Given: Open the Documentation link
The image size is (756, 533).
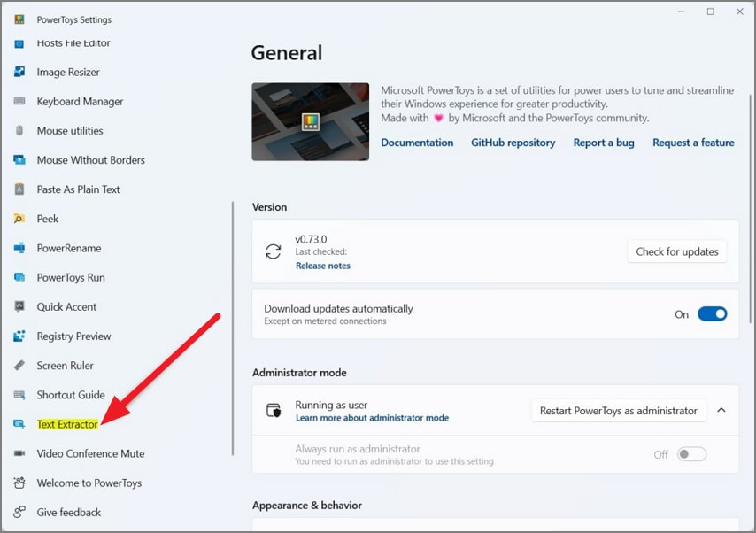Looking at the screenshot, I should pyautogui.click(x=417, y=143).
